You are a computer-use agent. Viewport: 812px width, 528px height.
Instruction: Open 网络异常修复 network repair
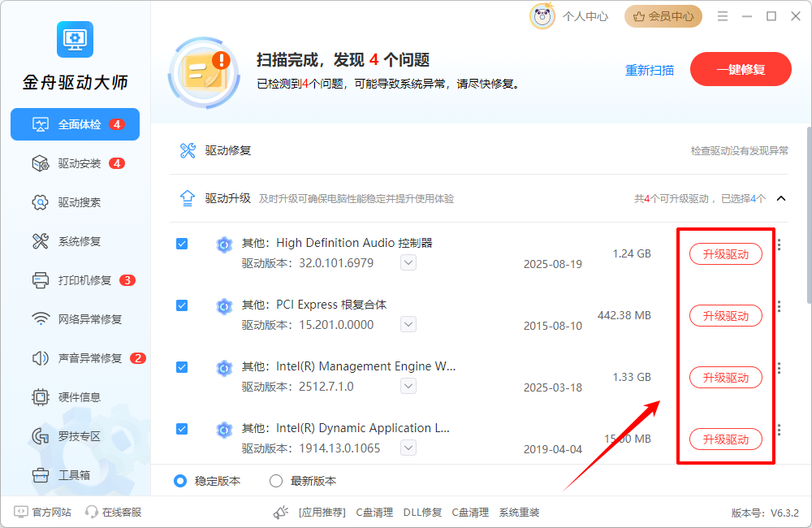(75, 319)
